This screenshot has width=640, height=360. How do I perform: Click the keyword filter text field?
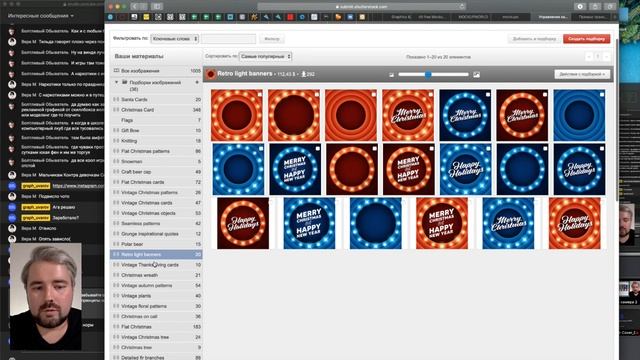(228, 39)
